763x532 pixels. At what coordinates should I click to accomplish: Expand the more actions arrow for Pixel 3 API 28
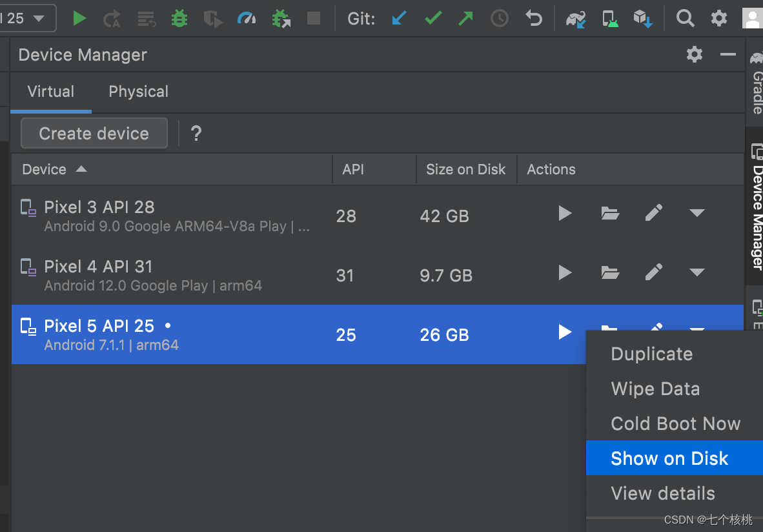[x=697, y=213]
